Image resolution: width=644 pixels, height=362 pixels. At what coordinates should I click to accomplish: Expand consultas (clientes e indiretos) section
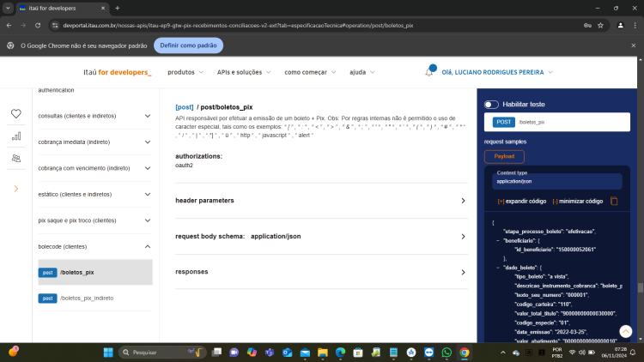pyautogui.click(x=94, y=116)
